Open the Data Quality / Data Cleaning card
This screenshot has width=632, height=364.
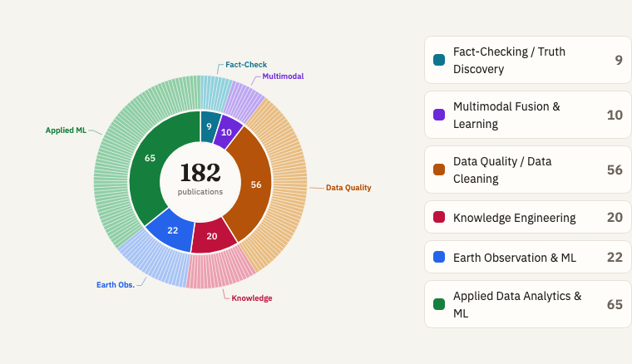527,170
